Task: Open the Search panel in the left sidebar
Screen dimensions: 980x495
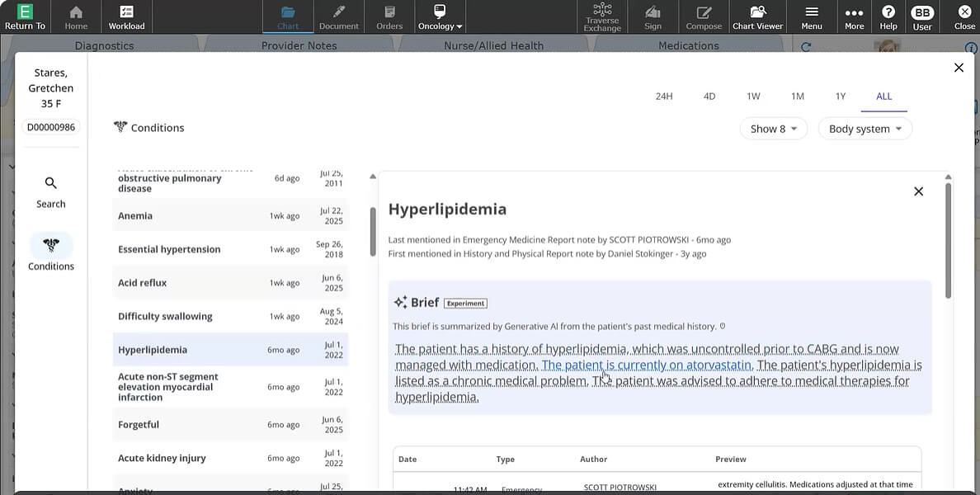Action: tap(50, 191)
